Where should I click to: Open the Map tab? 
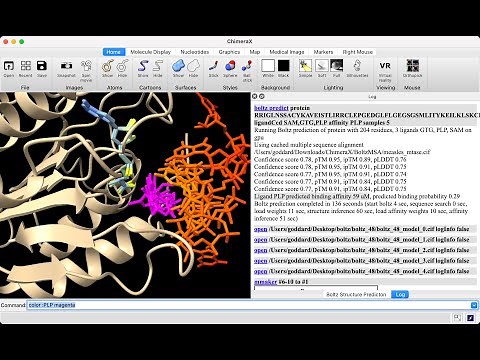[x=255, y=52]
